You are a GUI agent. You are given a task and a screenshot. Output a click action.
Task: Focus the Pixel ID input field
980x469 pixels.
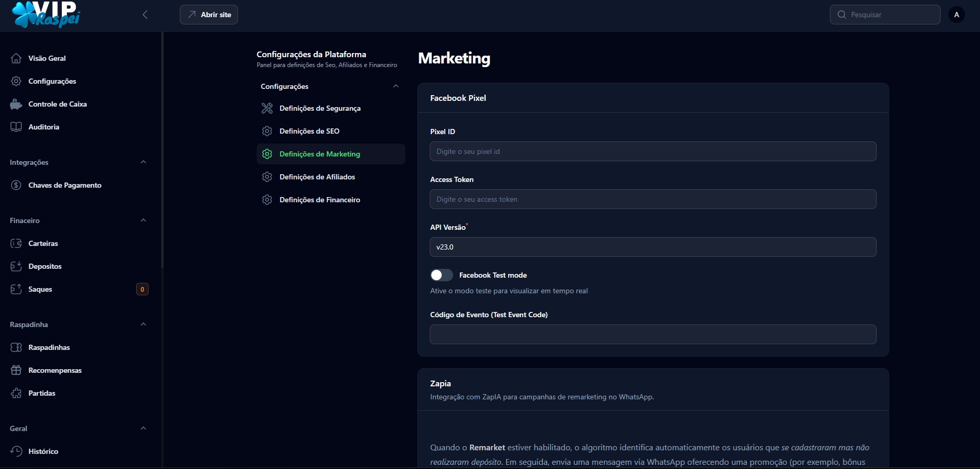click(x=653, y=151)
